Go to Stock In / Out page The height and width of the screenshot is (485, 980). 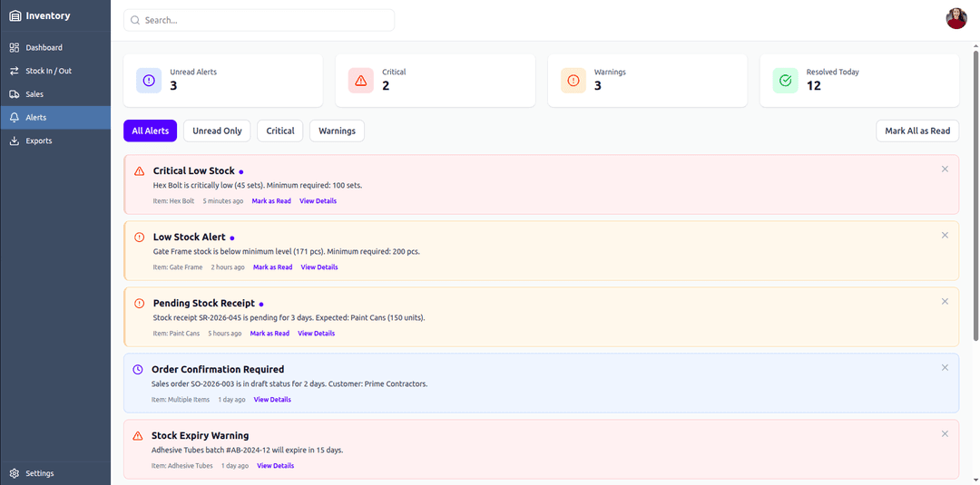coord(48,71)
